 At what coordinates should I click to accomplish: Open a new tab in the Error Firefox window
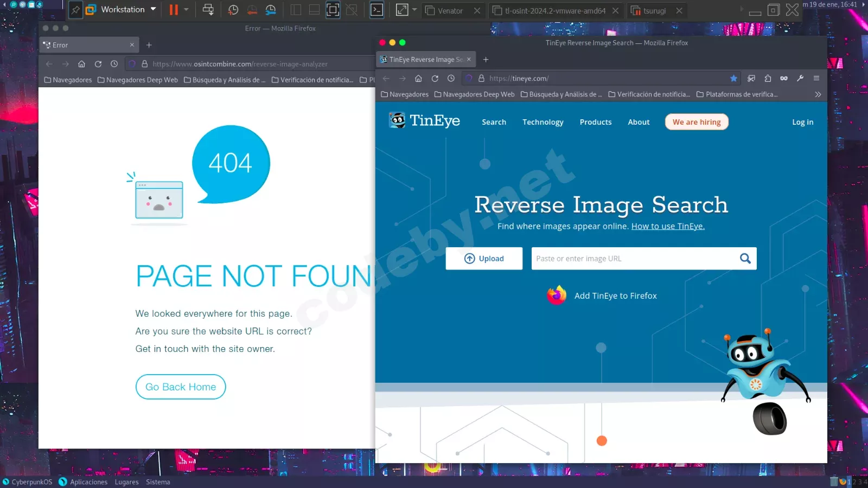coord(149,45)
